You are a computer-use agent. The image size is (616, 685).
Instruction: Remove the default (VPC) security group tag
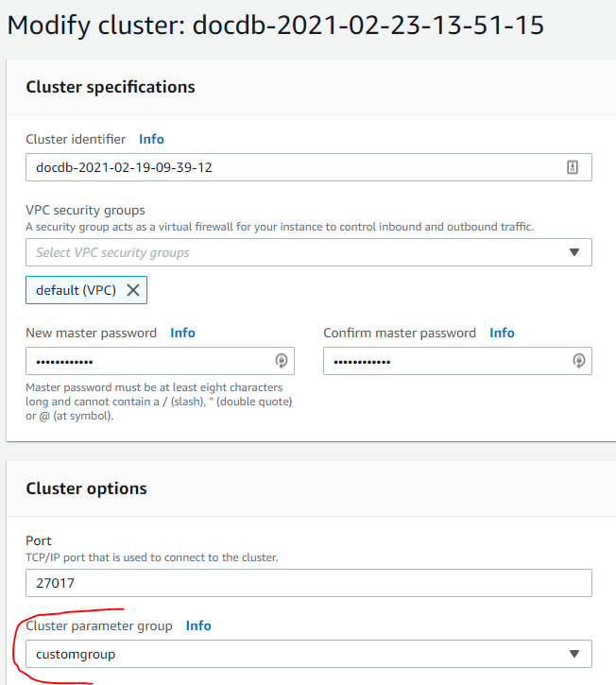coord(133,290)
